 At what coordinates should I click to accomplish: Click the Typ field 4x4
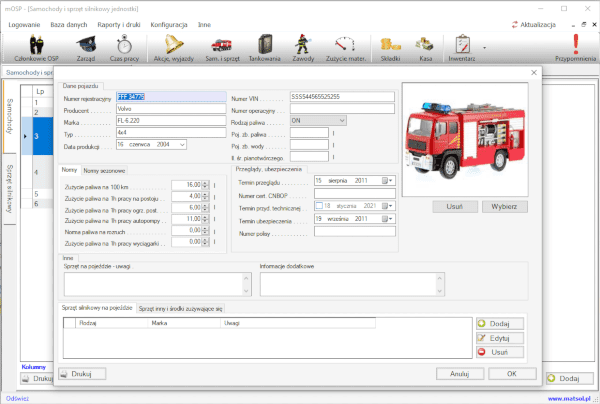point(171,132)
